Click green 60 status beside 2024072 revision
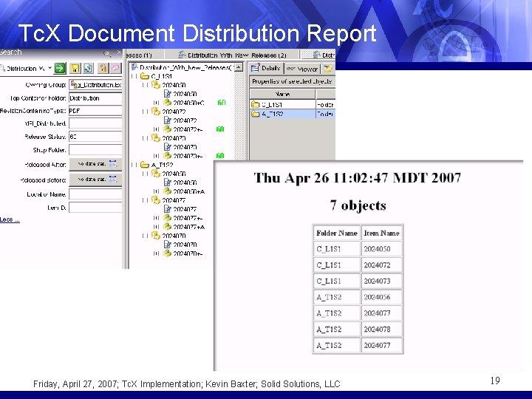This screenshot has width=532, height=399. click(220, 129)
